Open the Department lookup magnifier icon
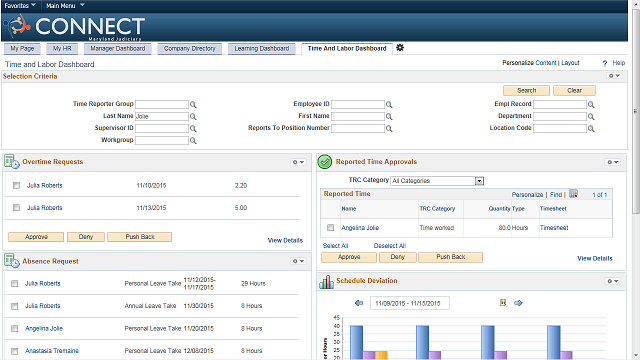Screen dimensions: 640x360 click(591, 117)
